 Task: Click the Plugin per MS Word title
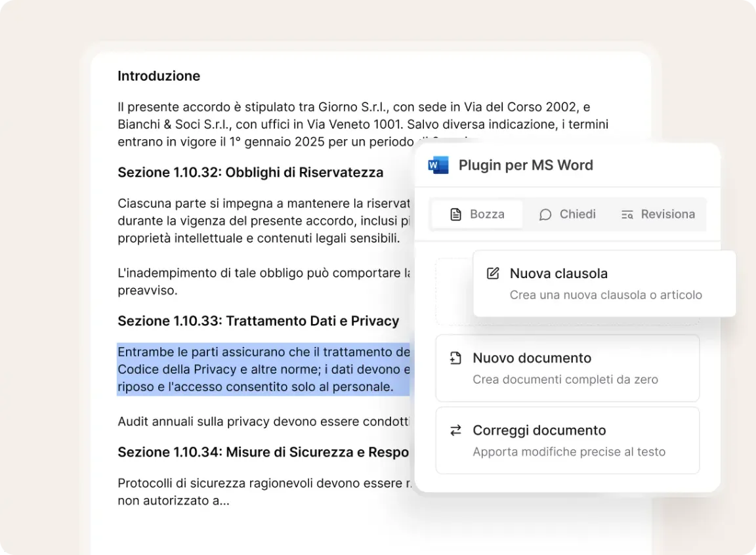point(526,165)
